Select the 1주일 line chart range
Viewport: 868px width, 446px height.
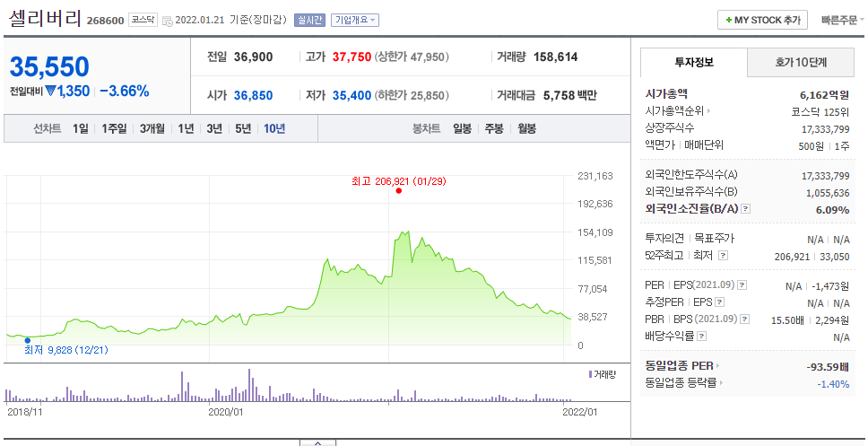[114, 128]
